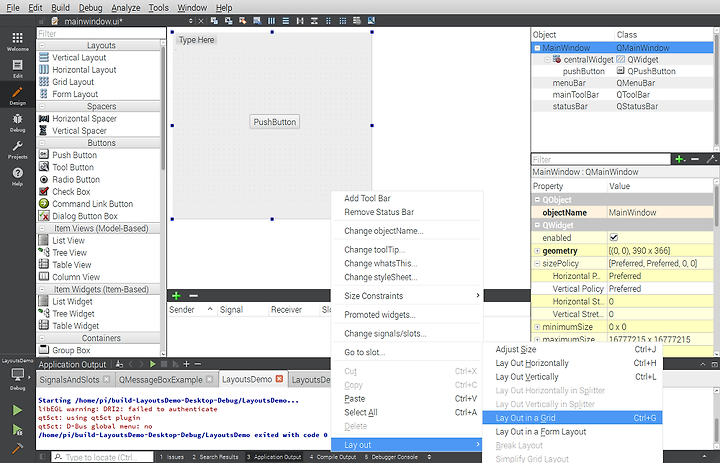Collapse the Layouts category in widget box
Viewport: 720px width, 463px height.
42,45
